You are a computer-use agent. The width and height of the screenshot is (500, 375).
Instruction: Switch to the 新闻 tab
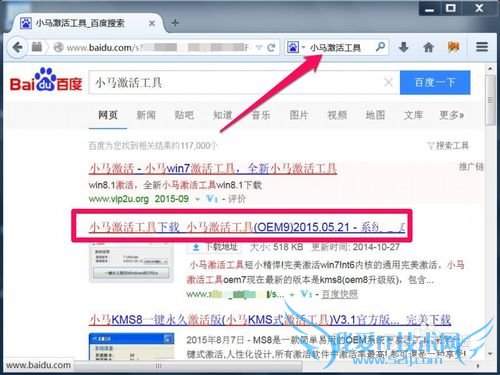click(x=146, y=115)
